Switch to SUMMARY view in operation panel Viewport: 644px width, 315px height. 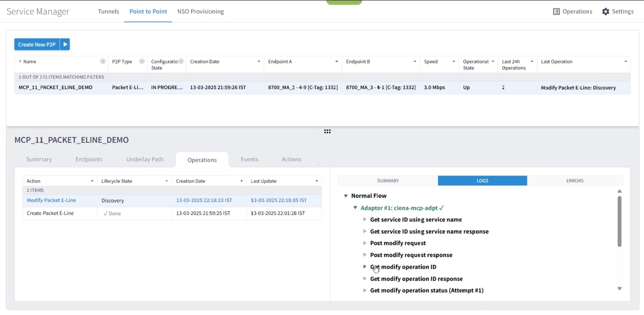(x=388, y=181)
